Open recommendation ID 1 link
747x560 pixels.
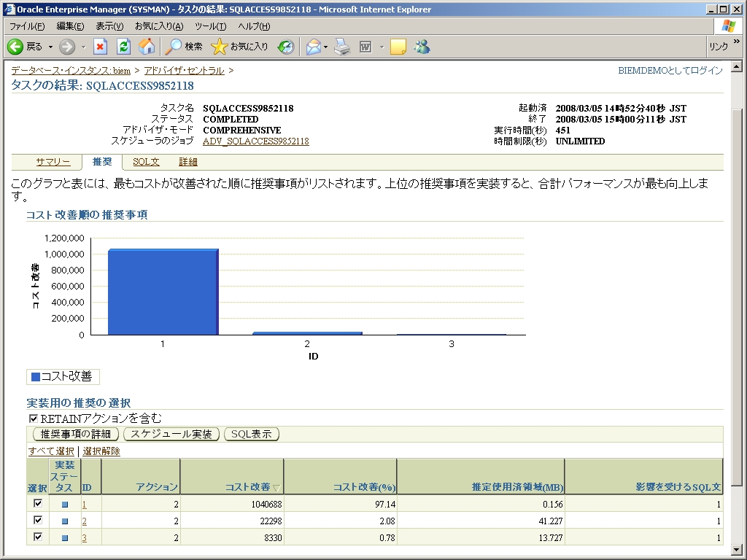point(85,505)
